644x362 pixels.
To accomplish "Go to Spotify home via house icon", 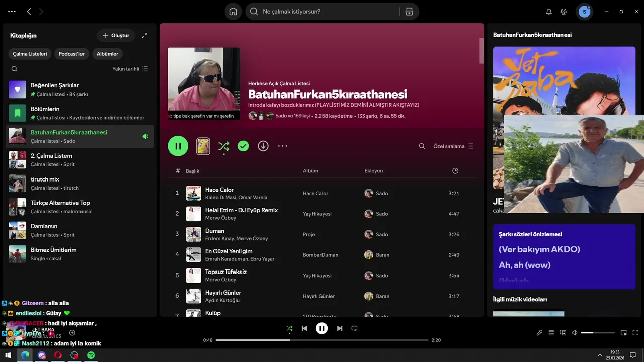I will tap(233, 12).
